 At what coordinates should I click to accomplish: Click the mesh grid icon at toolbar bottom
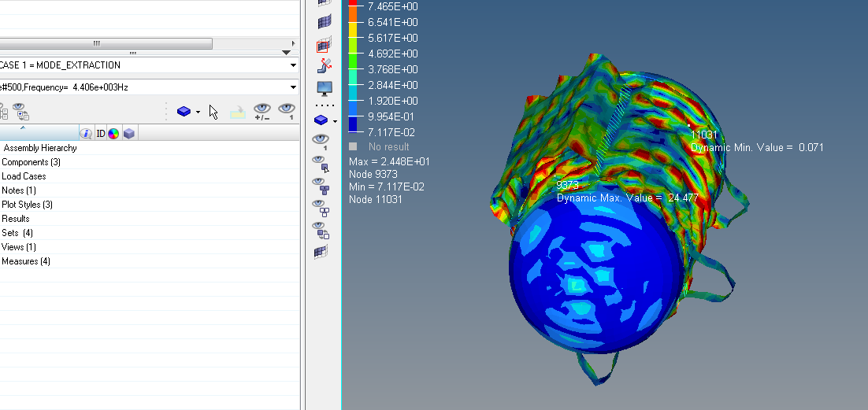point(321,252)
